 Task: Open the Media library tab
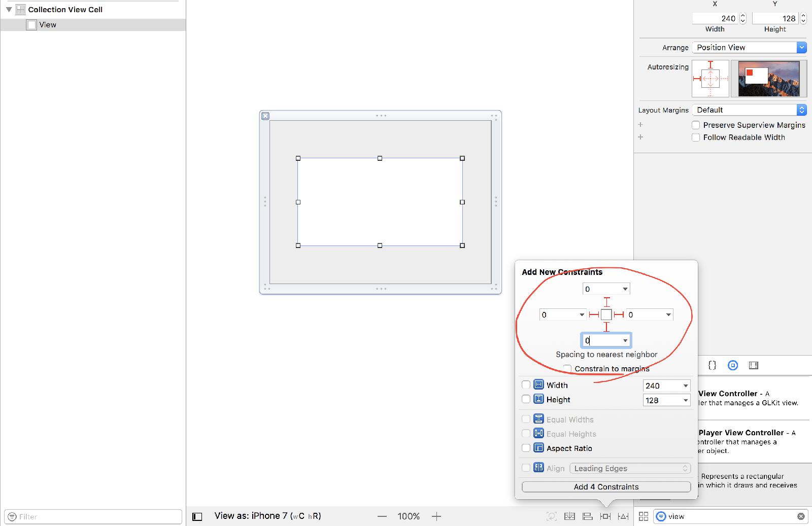tap(754, 365)
